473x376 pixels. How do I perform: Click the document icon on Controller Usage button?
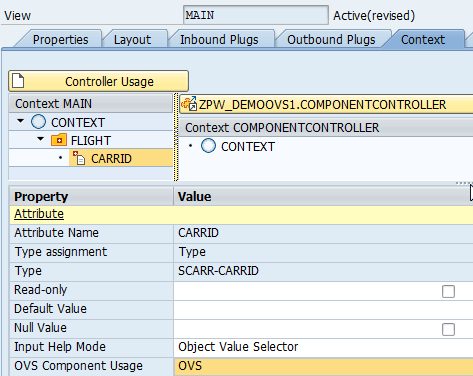[18, 81]
